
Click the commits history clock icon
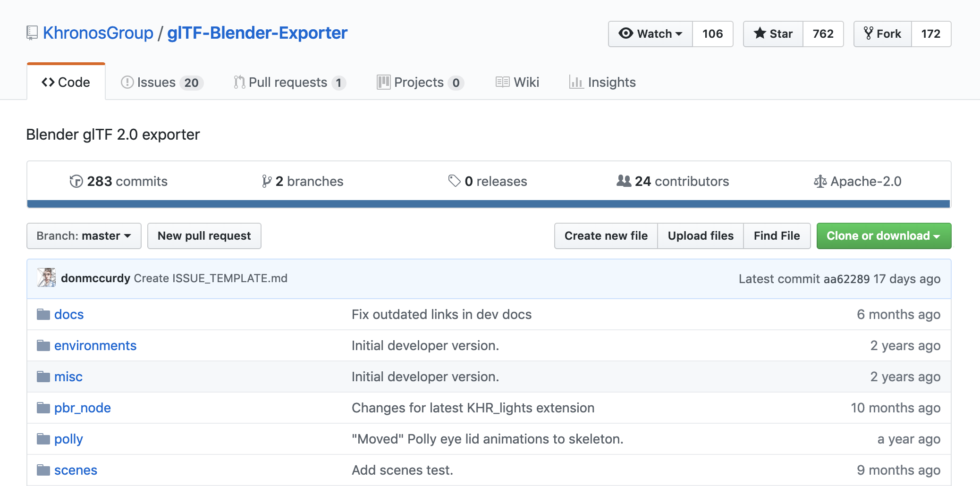pyautogui.click(x=76, y=181)
